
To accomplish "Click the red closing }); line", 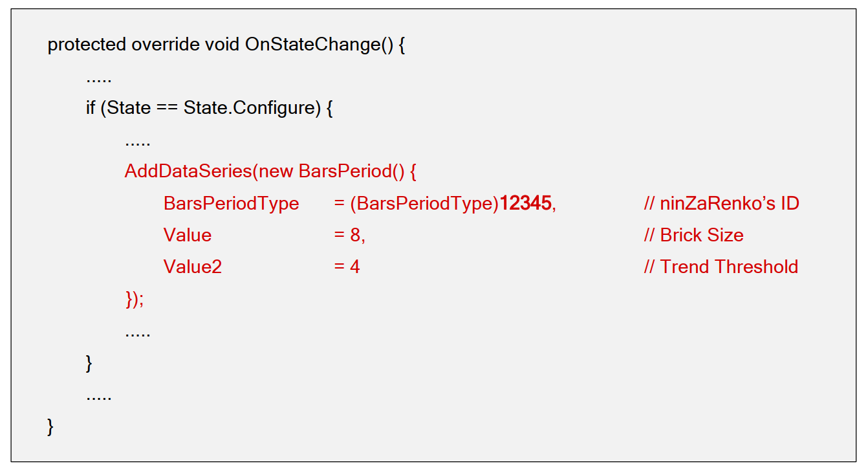I will [134, 299].
